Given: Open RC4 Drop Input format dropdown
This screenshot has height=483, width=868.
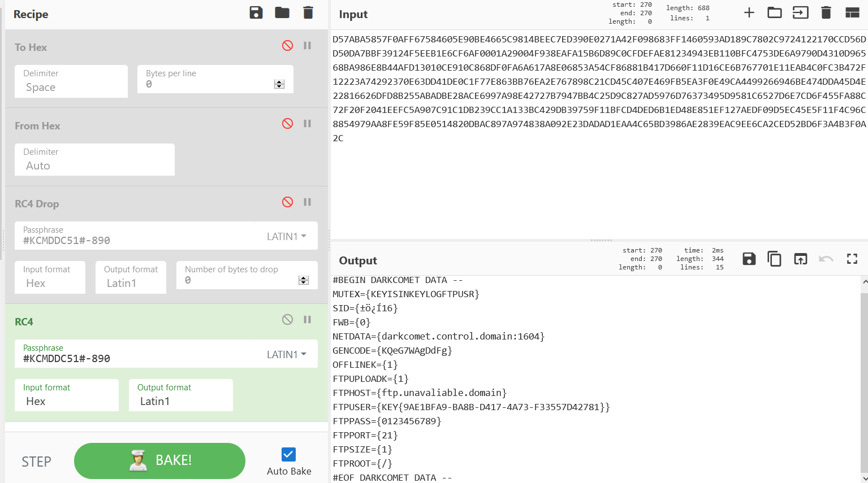Looking at the screenshot, I should (x=50, y=277).
